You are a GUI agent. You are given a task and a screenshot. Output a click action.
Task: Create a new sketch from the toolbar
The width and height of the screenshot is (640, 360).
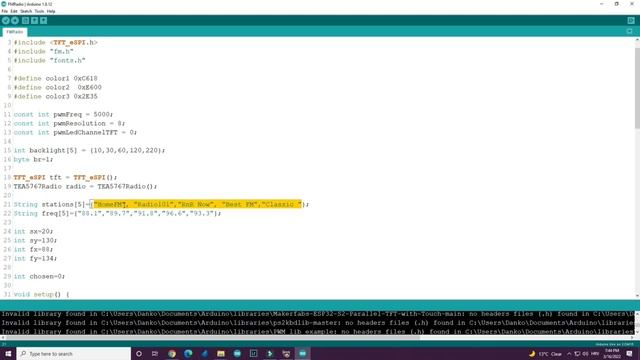coord(25,20)
